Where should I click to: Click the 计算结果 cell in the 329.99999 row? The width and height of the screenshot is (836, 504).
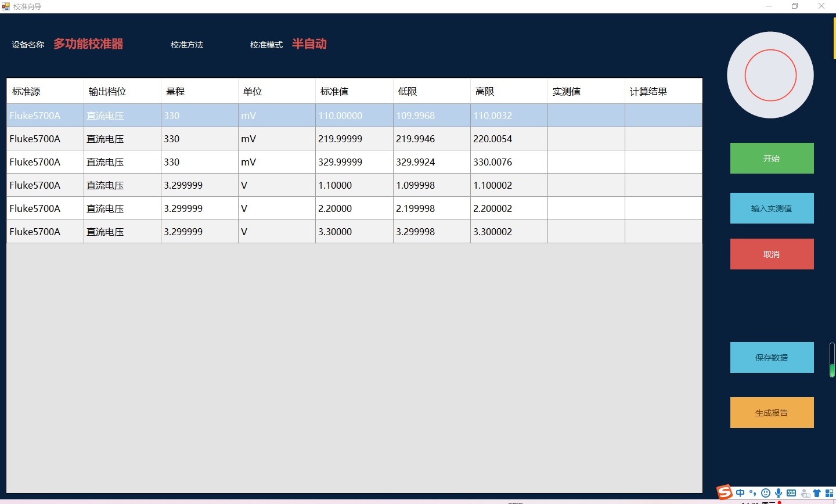664,162
